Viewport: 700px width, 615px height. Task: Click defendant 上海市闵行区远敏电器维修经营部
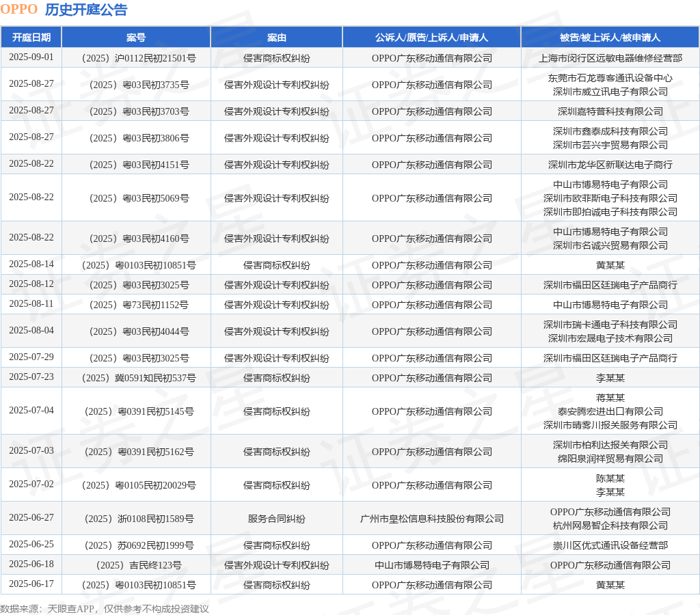tap(610, 58)
